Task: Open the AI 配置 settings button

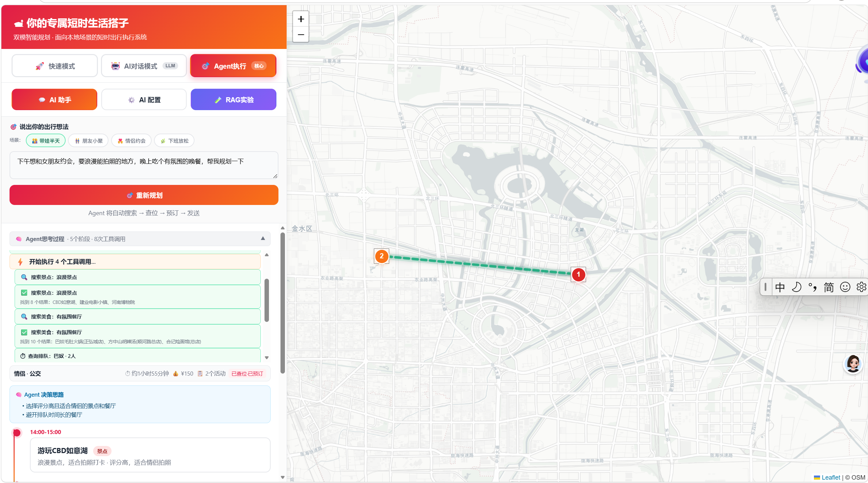Action: coord(144,100)
